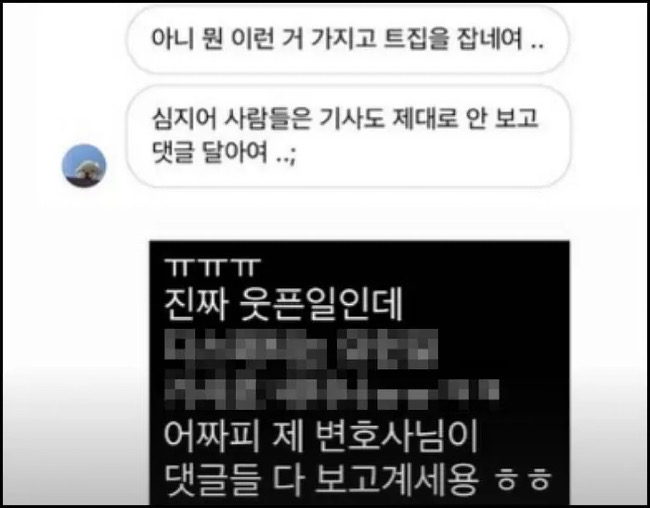The width and height of the screenshot is (650, 508).
Task: Open the sender's round profile avatar
Action: coord(84,165)
